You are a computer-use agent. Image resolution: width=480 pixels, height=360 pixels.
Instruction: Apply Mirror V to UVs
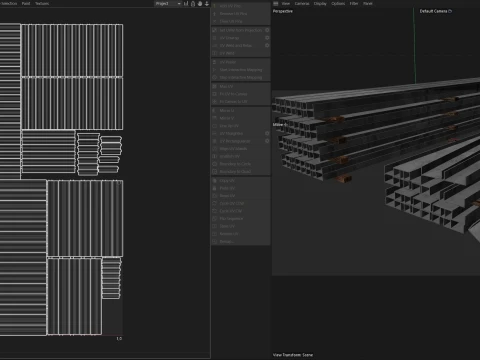[240, 118]
